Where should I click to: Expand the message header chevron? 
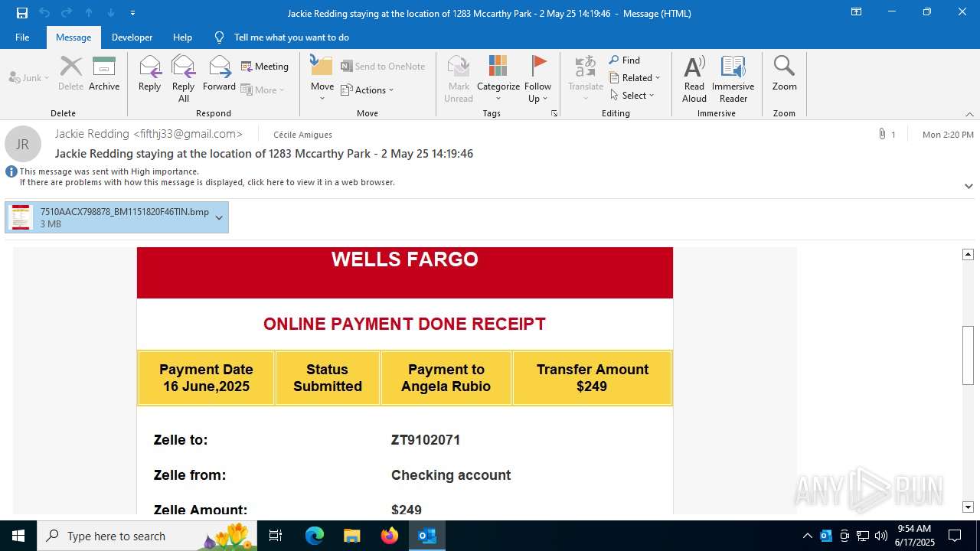(x=969, y=186)
